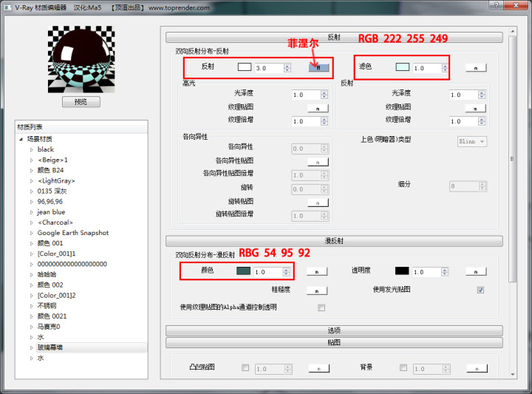Viewport: 532px width, 394px height.
Task: Click the material preview sphere thumbnail
Action: click(x=81, y=59)
